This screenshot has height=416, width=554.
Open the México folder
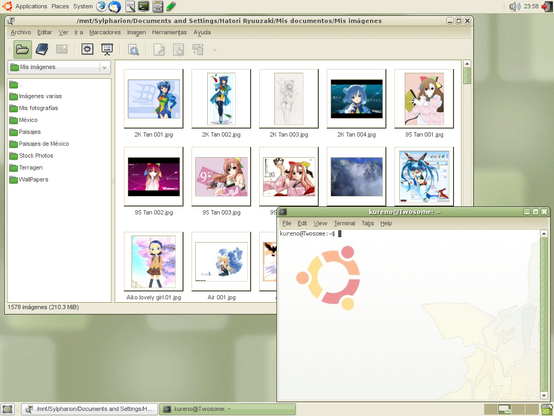tap(24, 120)
